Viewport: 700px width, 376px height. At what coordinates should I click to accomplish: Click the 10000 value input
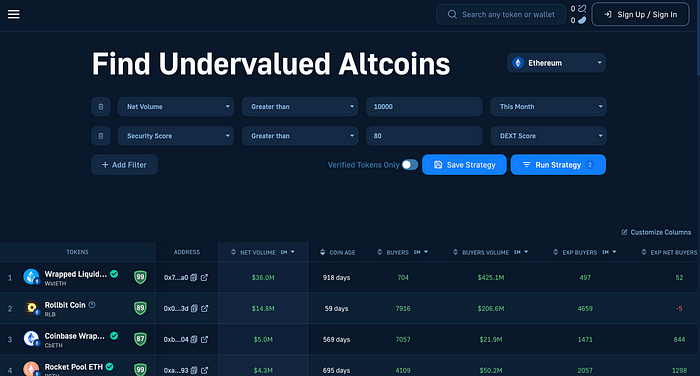(424, 107)
